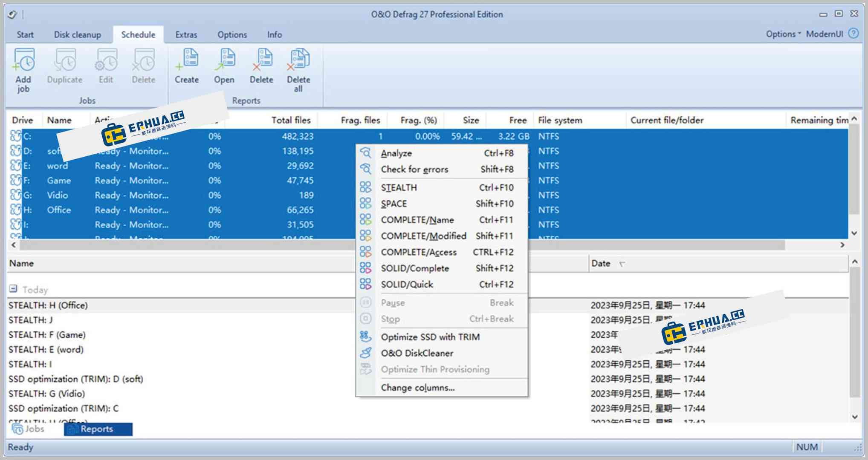This screenshot has width=868, height=460.
Task: Click the Duplicate job icon
Action: (x=64, y=60)
